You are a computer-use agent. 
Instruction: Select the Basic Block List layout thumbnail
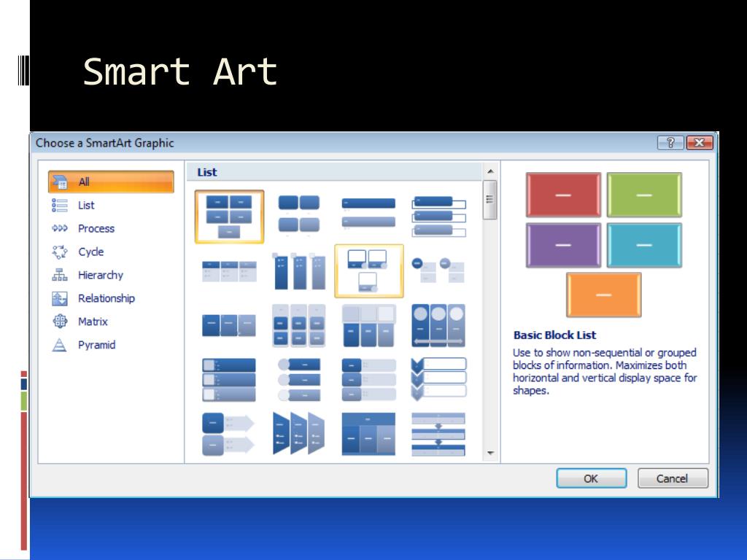click(x=229, y=217)
